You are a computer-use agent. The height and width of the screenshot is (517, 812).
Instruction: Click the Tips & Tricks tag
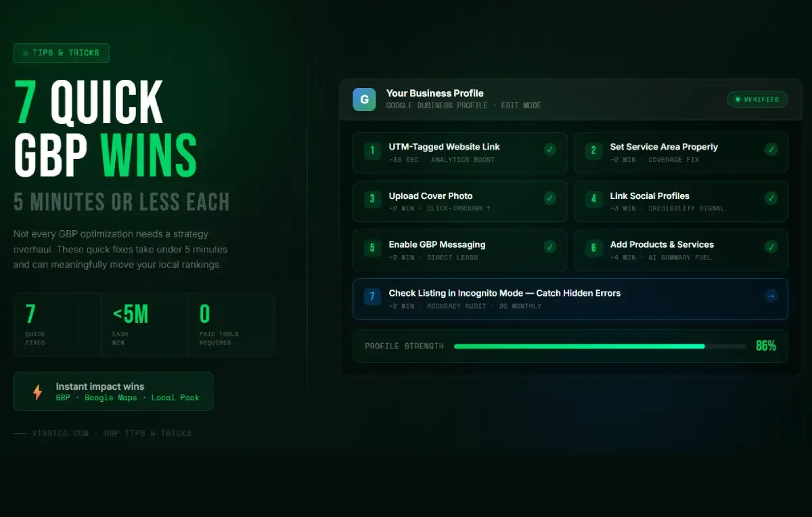62,53
